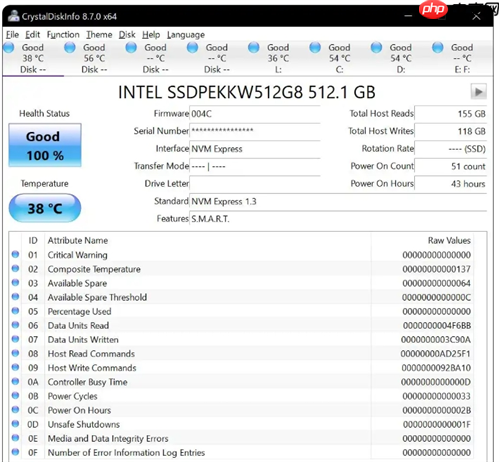Viewport: 500px width, 462px height.
Task: Click the Critical Warning status indicator dot
Action: pos(15,254)
